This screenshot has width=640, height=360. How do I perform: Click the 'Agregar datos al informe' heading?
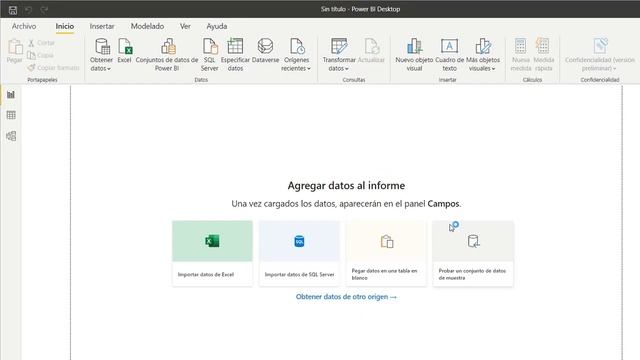[346, 186]
